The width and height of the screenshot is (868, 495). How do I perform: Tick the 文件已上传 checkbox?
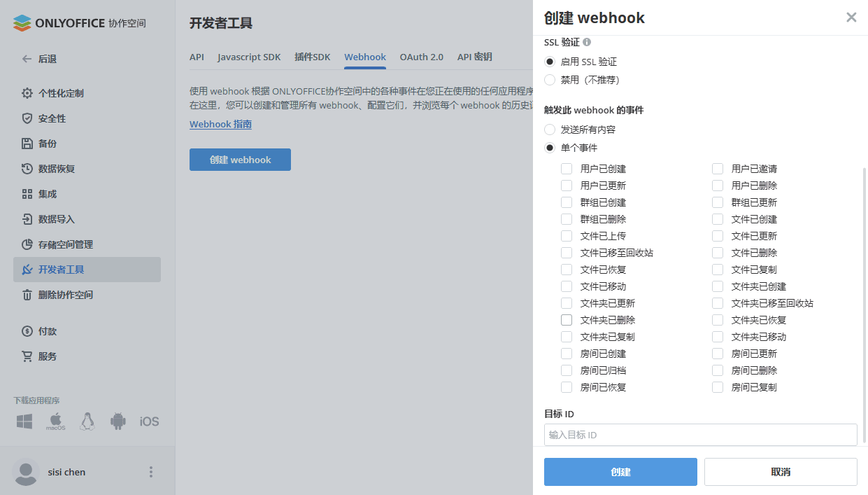[567, 236]
